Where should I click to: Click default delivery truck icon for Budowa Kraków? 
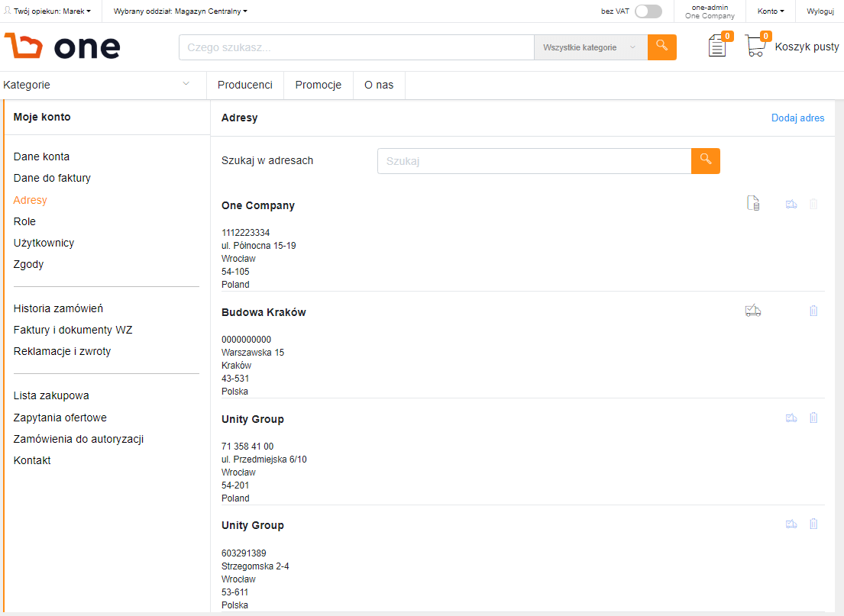click(x=753, y=311)
